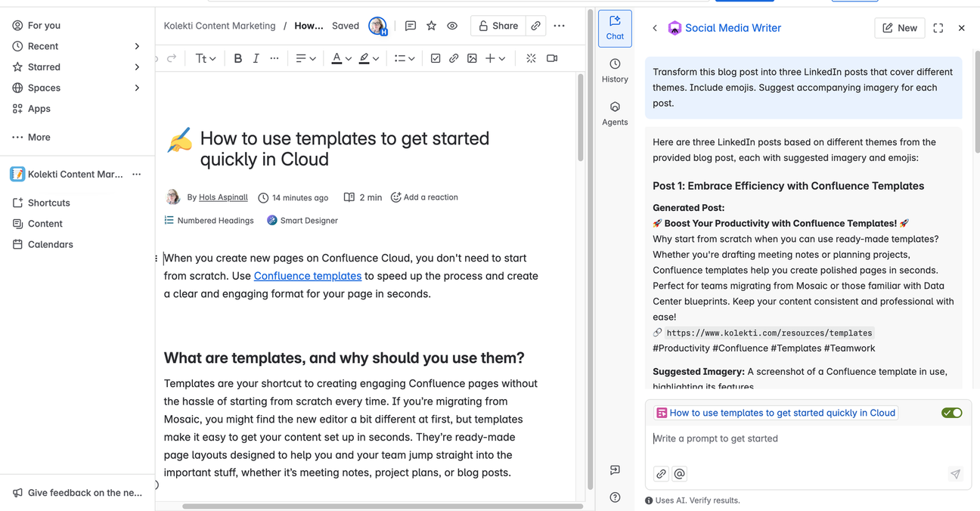
Task: Click the editor avatar in the header
Action: (x=377, y=26)
